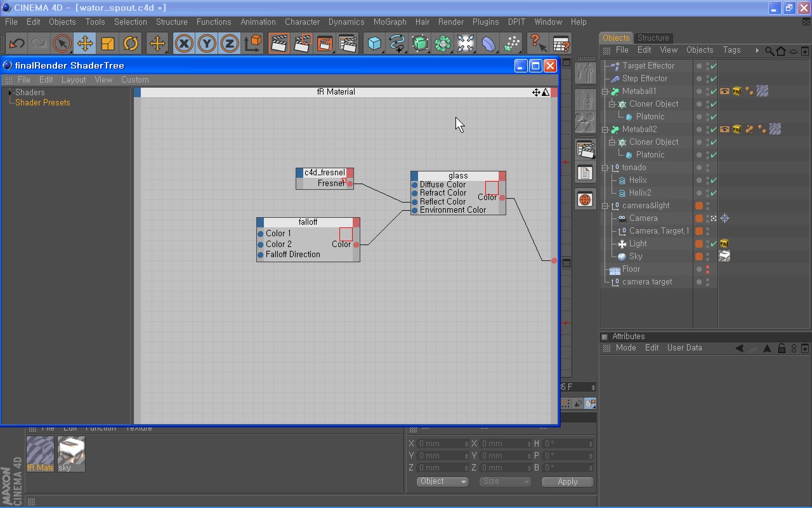Open the Layout menu in ShaderTree
812x508 pixels.
tap(74, 80)
